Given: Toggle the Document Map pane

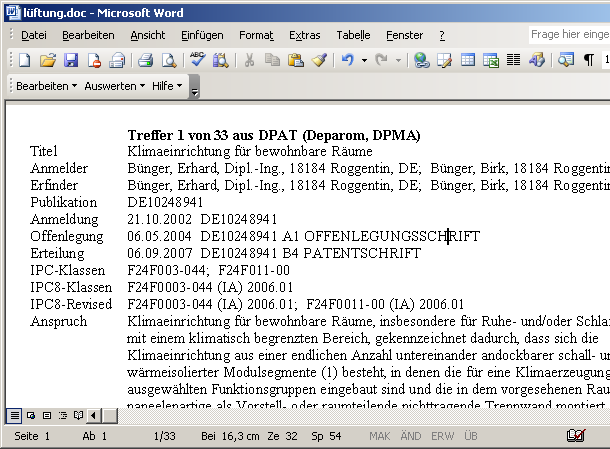Looking at the screenshot, I should click(565, 60).
